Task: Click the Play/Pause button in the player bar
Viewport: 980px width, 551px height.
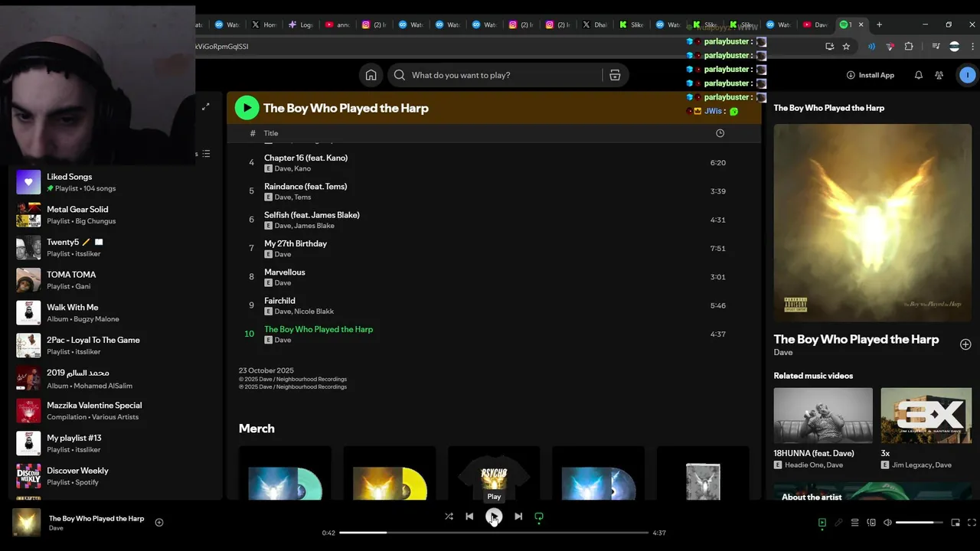Action: (x=494, y=517)
